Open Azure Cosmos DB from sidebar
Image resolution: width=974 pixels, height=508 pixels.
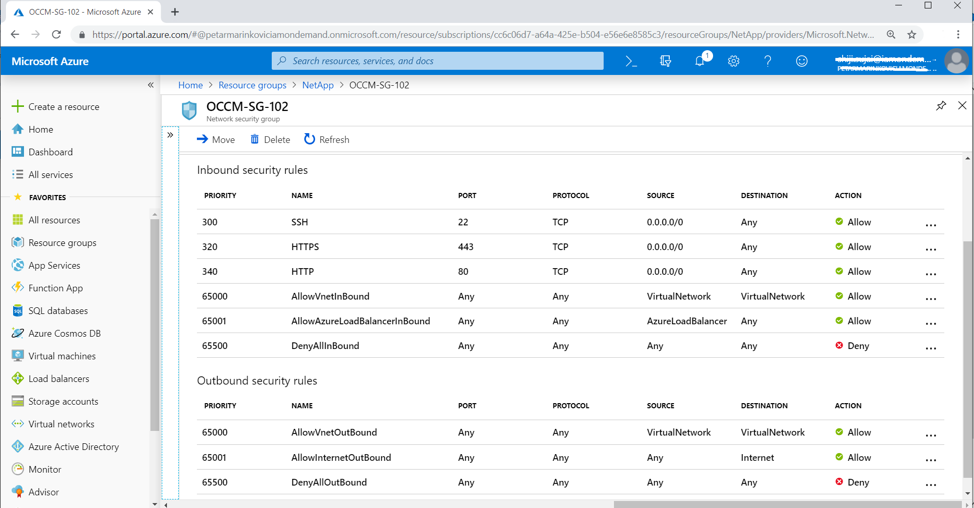(64, 333)
